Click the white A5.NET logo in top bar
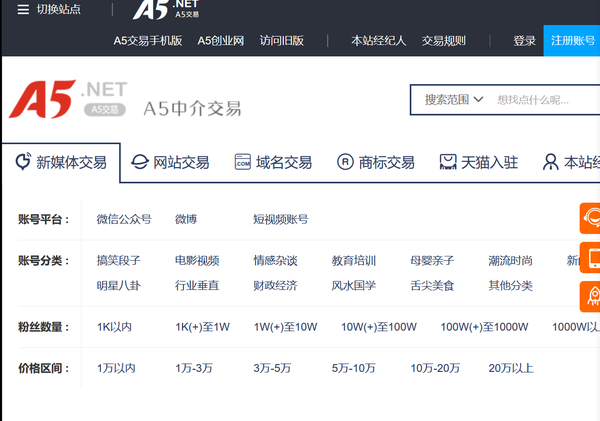 click(165, 9)
